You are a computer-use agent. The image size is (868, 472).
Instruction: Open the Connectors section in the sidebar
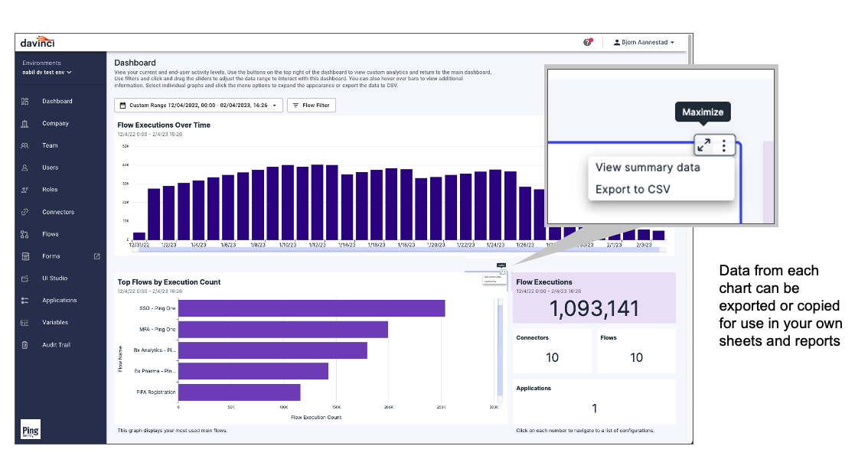coord(55,211)
